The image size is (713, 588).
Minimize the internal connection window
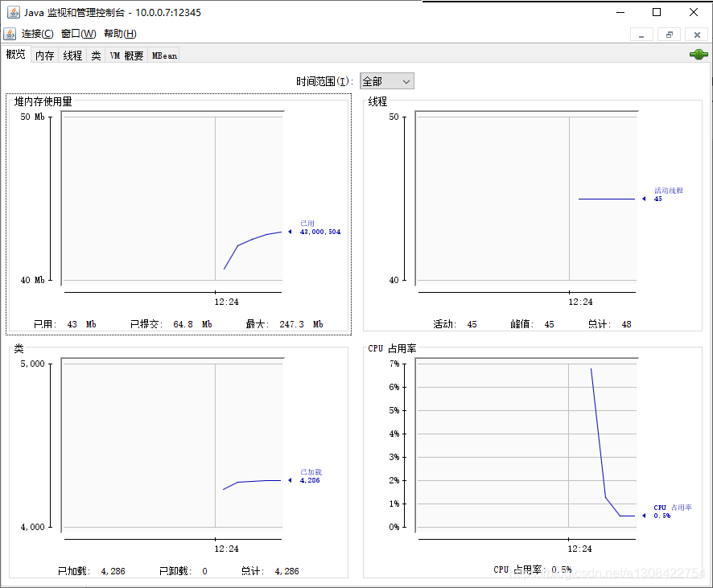click(641, 35)
